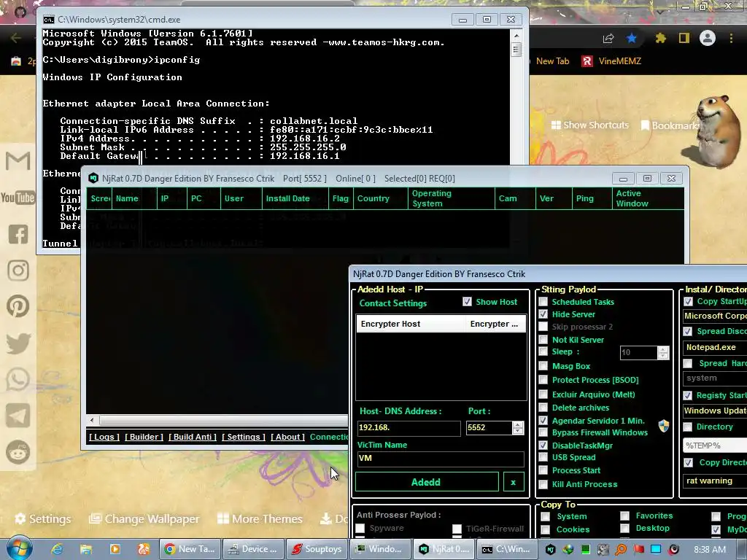Click More Themes at the page bottom
Screen dimensions: 747x560
click(x=260, y=518)
